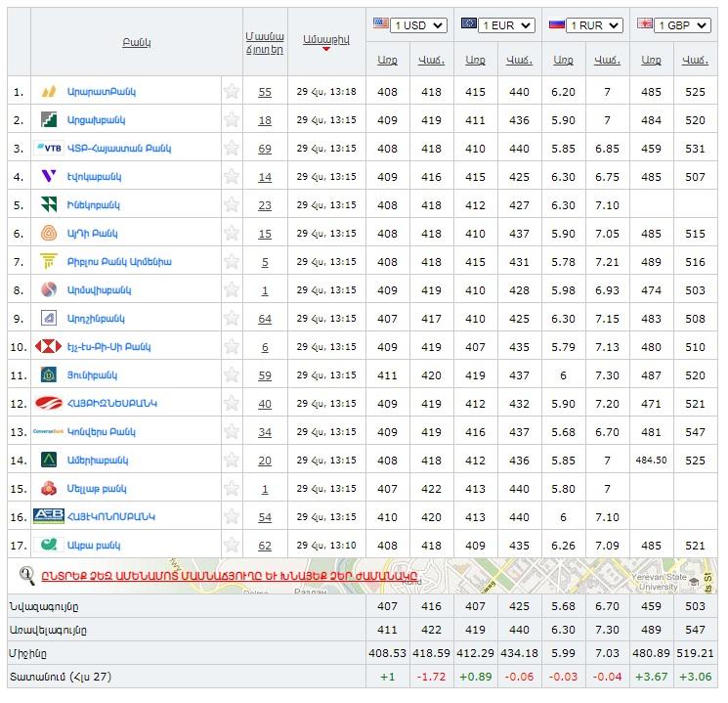Open the Ardshinbank name link
Screen dimensions: 728x703
point(96,319)
